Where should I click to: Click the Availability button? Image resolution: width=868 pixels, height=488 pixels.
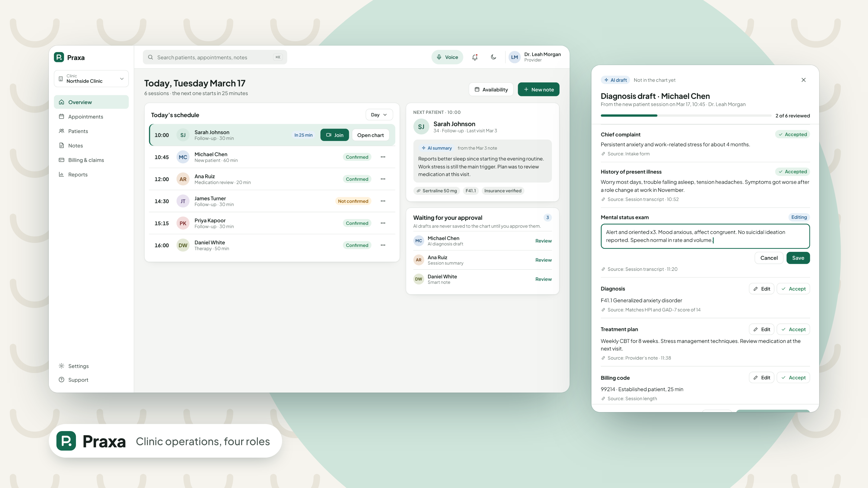tap(491, 89)
